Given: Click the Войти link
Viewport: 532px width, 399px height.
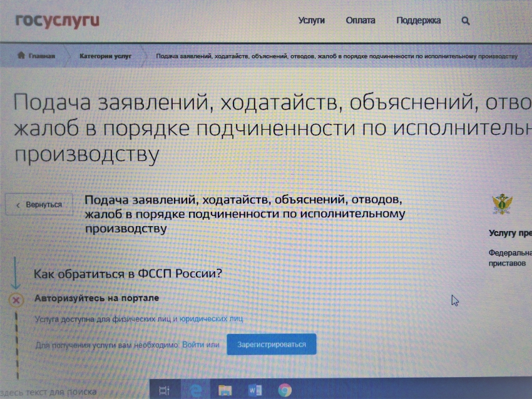Looking at the screenshot, I should (x=193, y=345).
